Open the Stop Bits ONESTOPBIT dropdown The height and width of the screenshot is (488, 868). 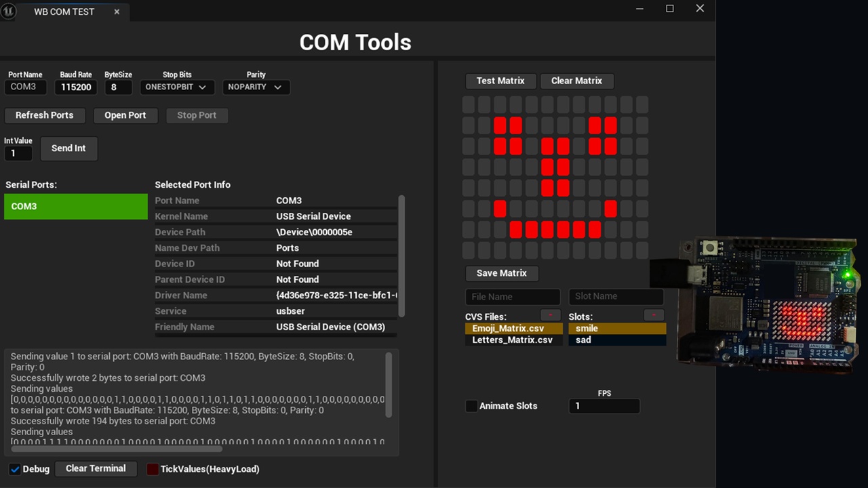[177, 87]
